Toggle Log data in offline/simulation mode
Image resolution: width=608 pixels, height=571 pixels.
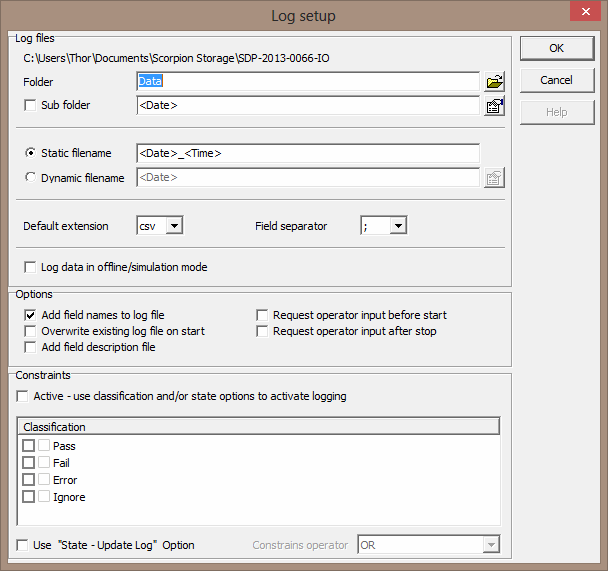30,267
